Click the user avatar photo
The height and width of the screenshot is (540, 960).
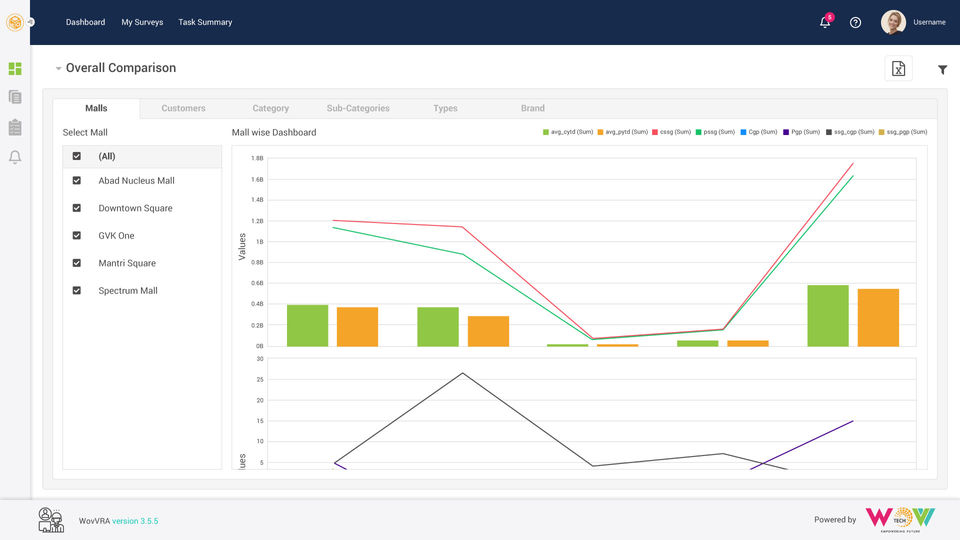coord(893,22)
